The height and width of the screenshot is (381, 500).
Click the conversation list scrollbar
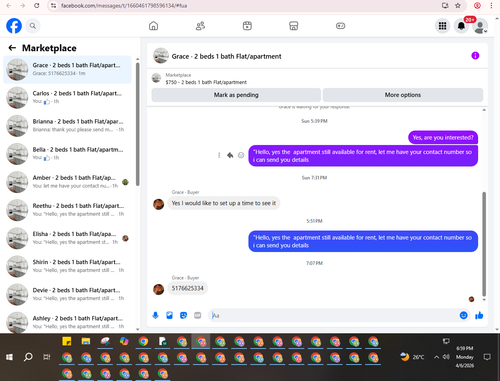(x=137, y=124)
